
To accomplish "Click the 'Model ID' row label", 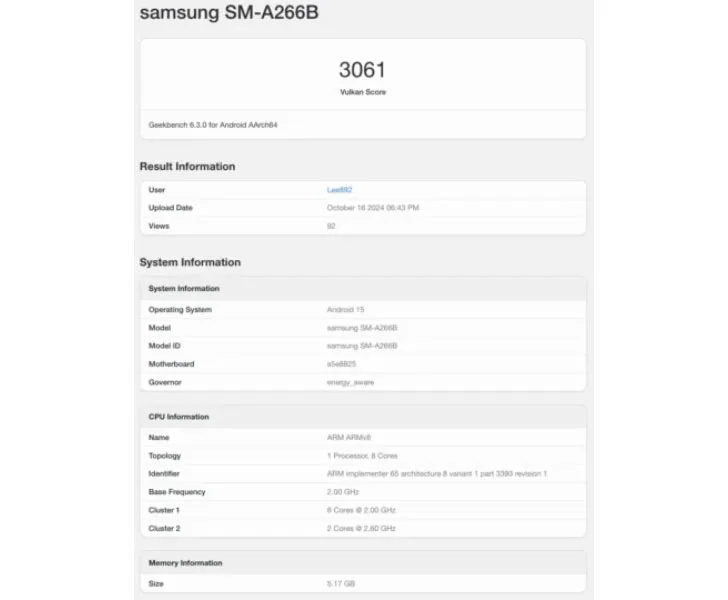I will [x=164, y=346].
